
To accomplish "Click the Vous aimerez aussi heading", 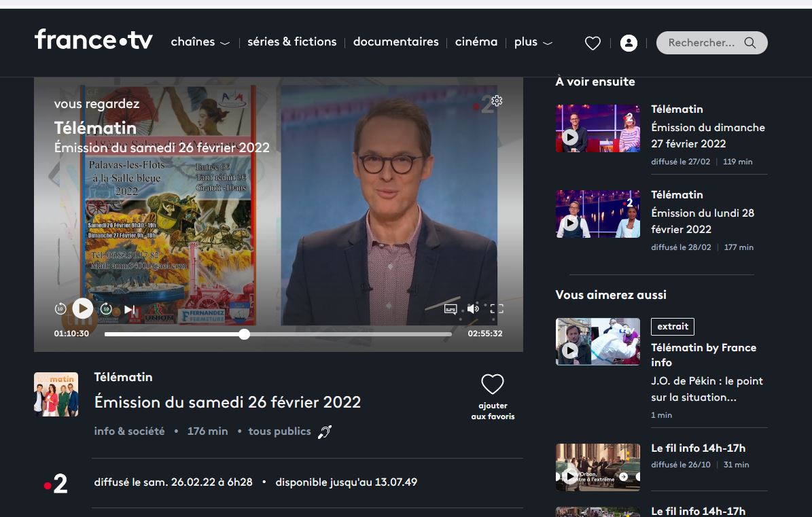I will 611,295.
